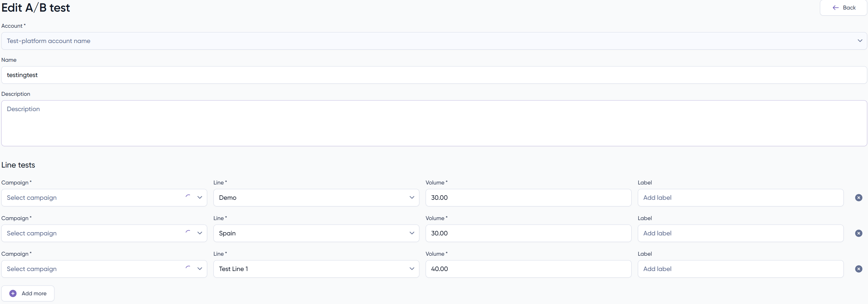Image resolution: width=868 pixels, height=304 pixels.
Task: Click chevron in first Select campaign field
Action: 200,197
